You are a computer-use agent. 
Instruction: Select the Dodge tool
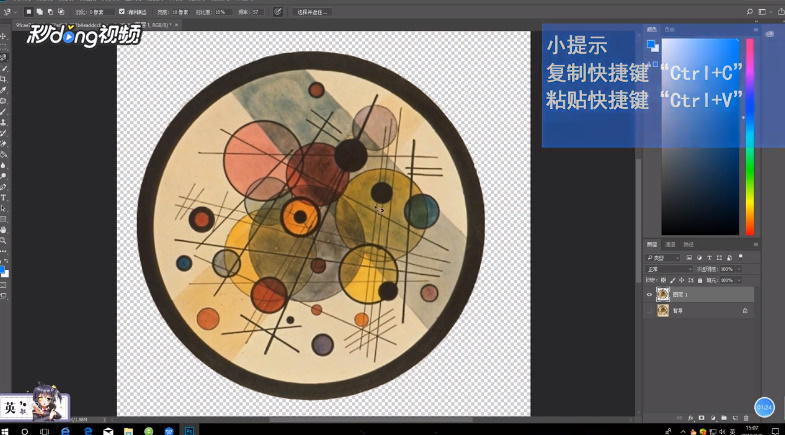(3, 176)
